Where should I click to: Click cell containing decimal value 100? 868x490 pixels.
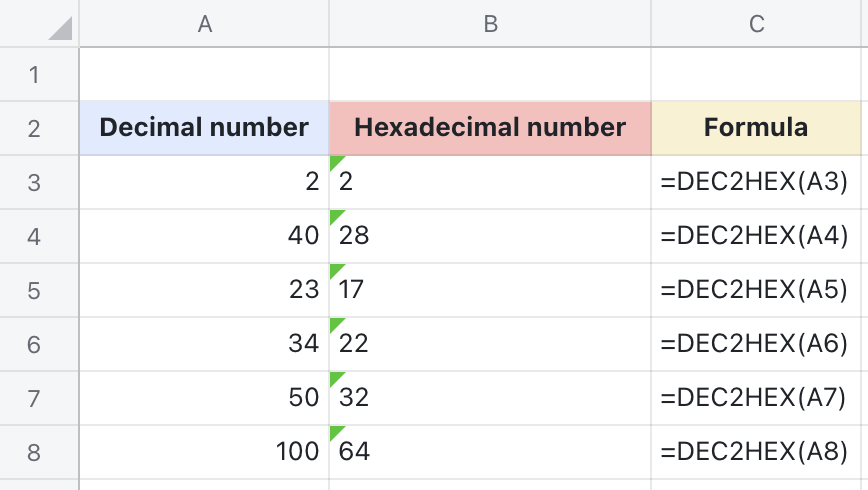click(205, 452)
